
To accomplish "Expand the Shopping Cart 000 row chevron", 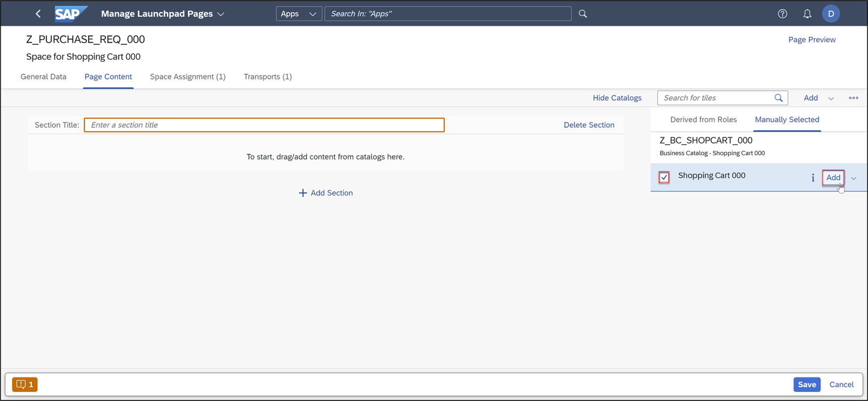I will pyautogui.click(x=854, y=178).
